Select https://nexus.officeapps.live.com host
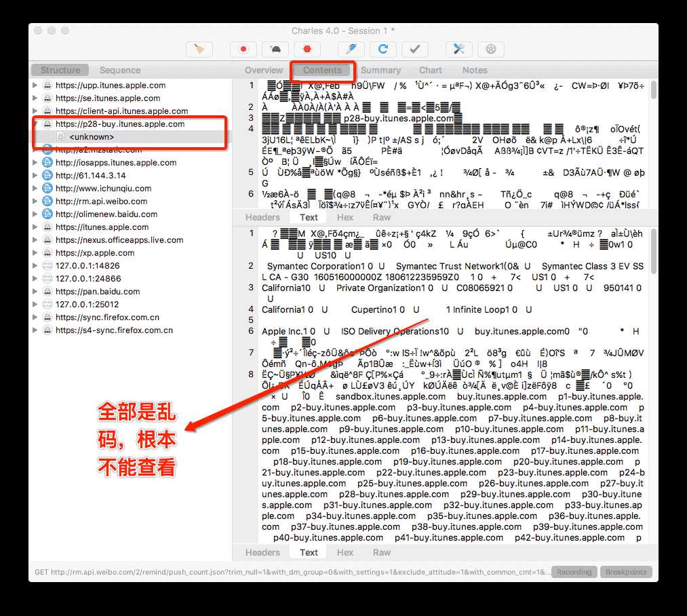The width and height of the screenshot is (687, 616). coord(119,240)
